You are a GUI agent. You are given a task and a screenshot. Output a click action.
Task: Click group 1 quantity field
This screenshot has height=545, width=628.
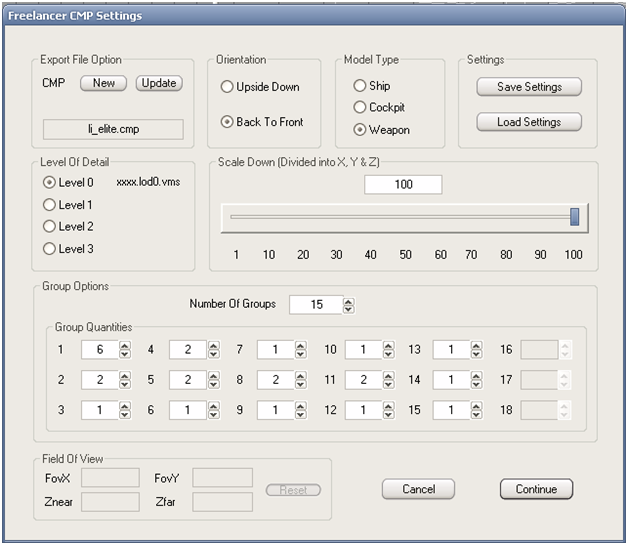coord(100,350)
